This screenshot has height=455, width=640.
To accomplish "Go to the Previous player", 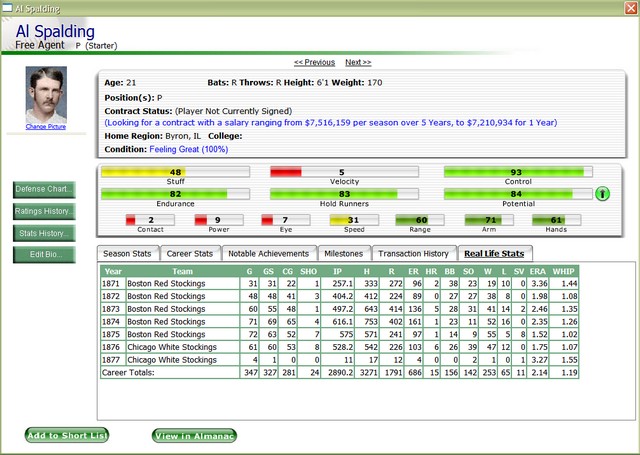I will [314, 62].
